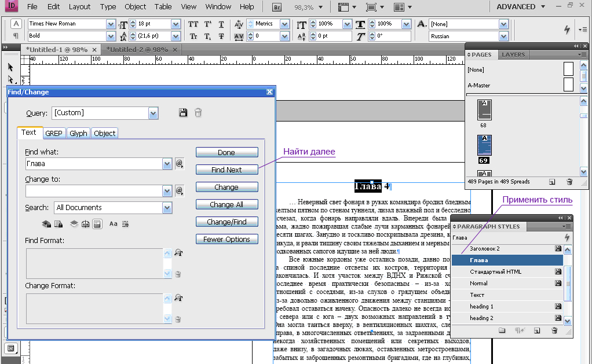The image size is (592, 364).
Task: Click Quick Apply lightning icon in control bar
Action: point(567,30)
